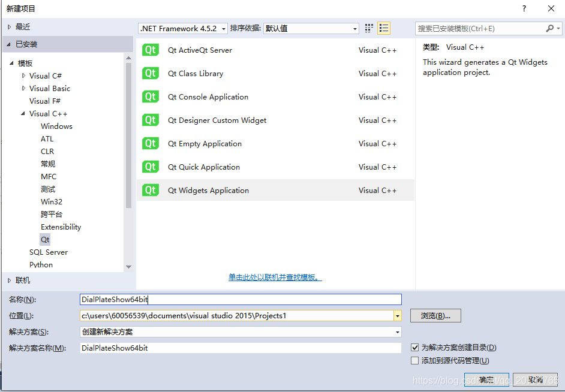
Task: Click the Qt Empty Application template icon
Action: tap(151, 144)
